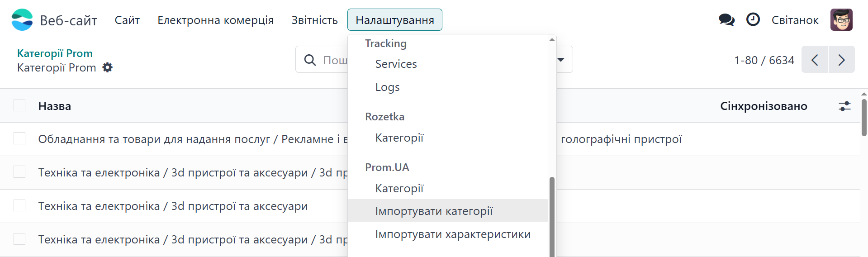Open the activities clock icon
This screenshot has width=868, height=257.
tap(753, 20)
